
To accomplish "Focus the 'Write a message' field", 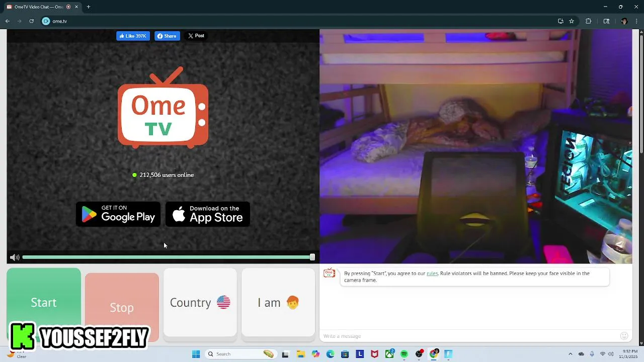I will [470, 336].
